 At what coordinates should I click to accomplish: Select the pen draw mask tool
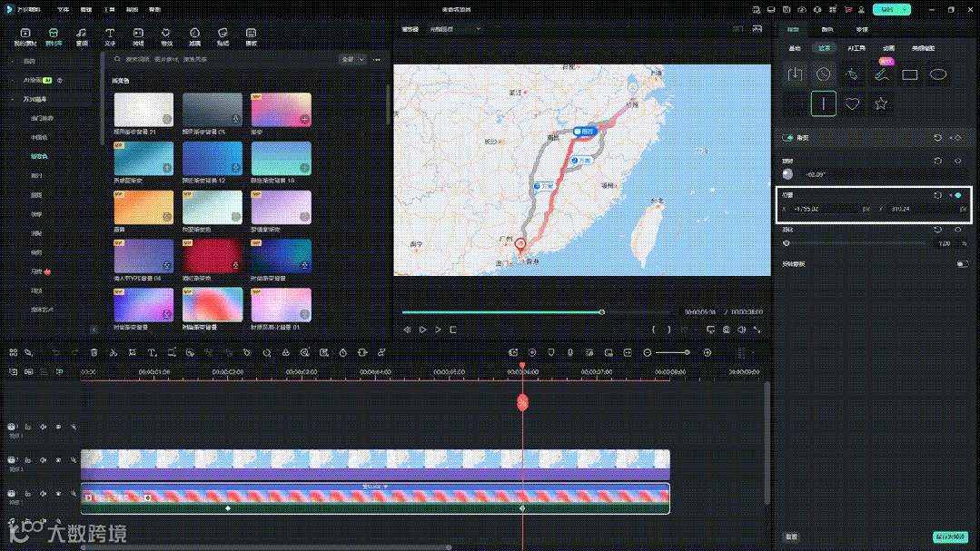(852, 74)
